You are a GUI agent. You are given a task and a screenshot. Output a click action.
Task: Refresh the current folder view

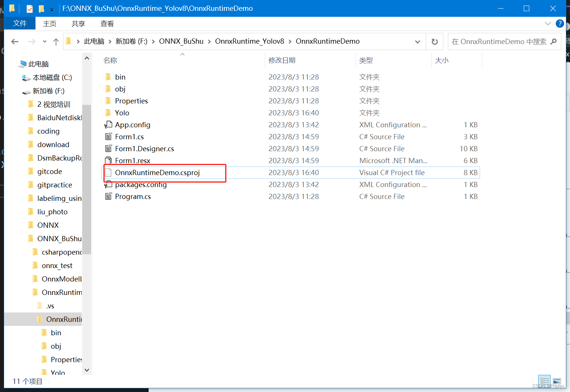pyautogui.click(x=434, y=41)
